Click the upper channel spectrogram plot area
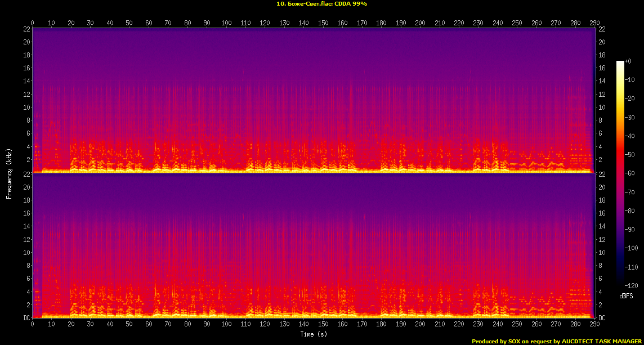 (x=314, y=100)
